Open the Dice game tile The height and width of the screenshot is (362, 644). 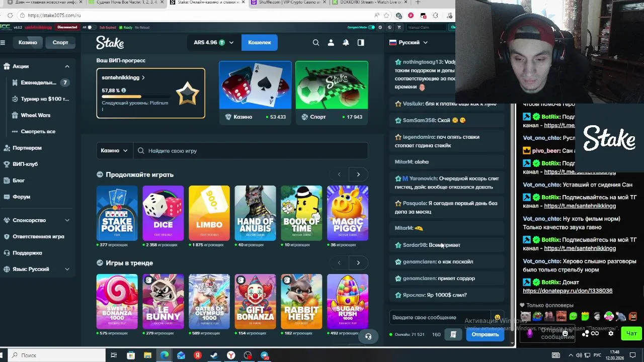point(163,213)
